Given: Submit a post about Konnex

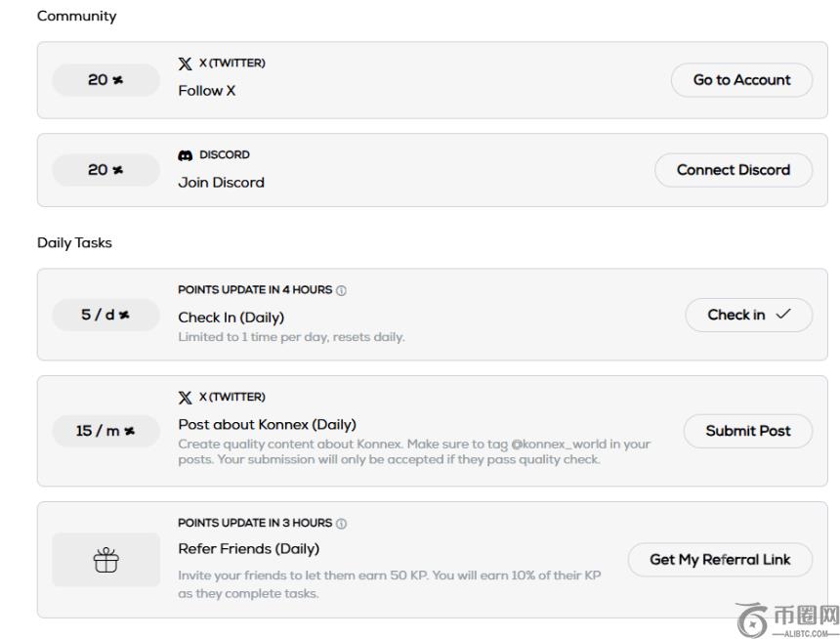Looking at the screenshot, I should tap(747, 431).
